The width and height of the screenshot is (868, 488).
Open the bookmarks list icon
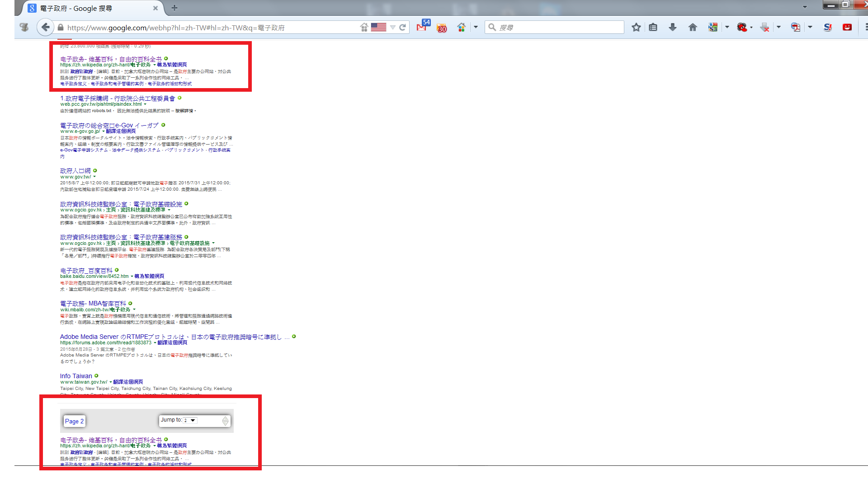click(653, 28)
